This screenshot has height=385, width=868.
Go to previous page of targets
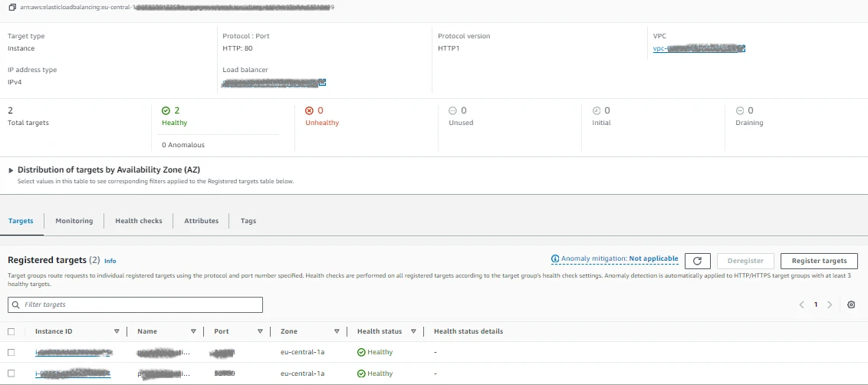click(801, 304)
